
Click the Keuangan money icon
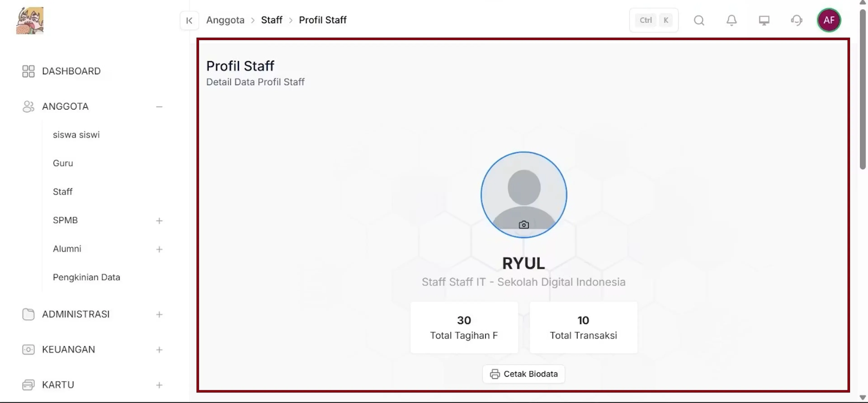(x=28, y=350)
